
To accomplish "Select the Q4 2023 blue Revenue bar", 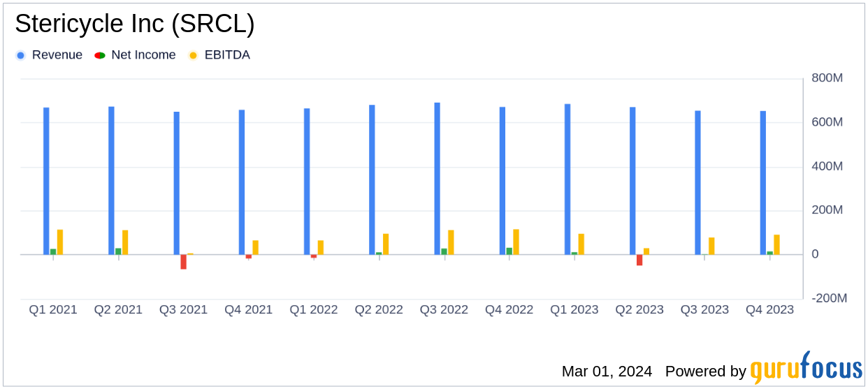I will 763,183.
